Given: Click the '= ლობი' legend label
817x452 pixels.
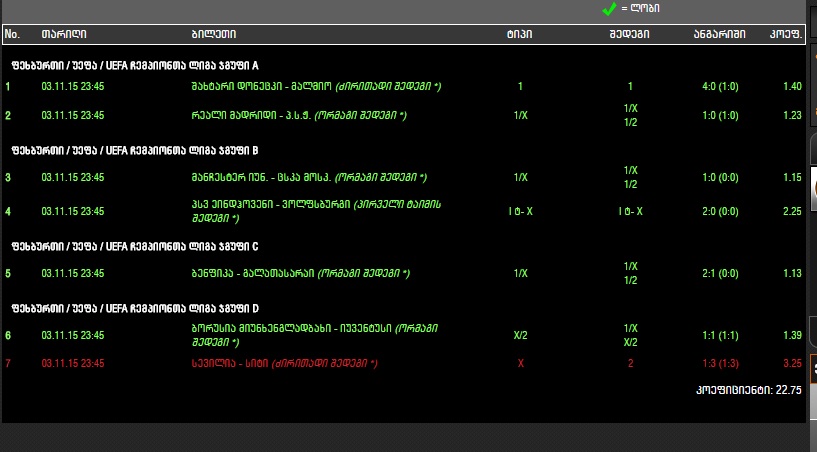Looking at the screenshot, I should (640, 8).
